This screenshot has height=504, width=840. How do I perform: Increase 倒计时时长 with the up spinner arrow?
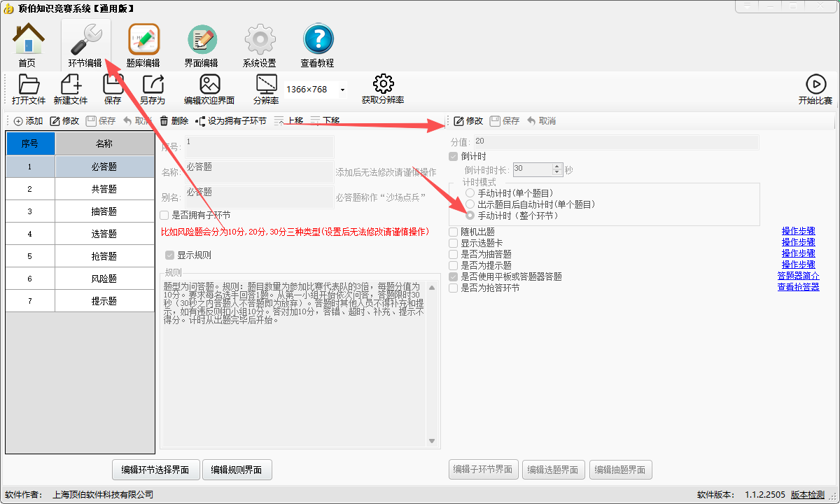557,167
